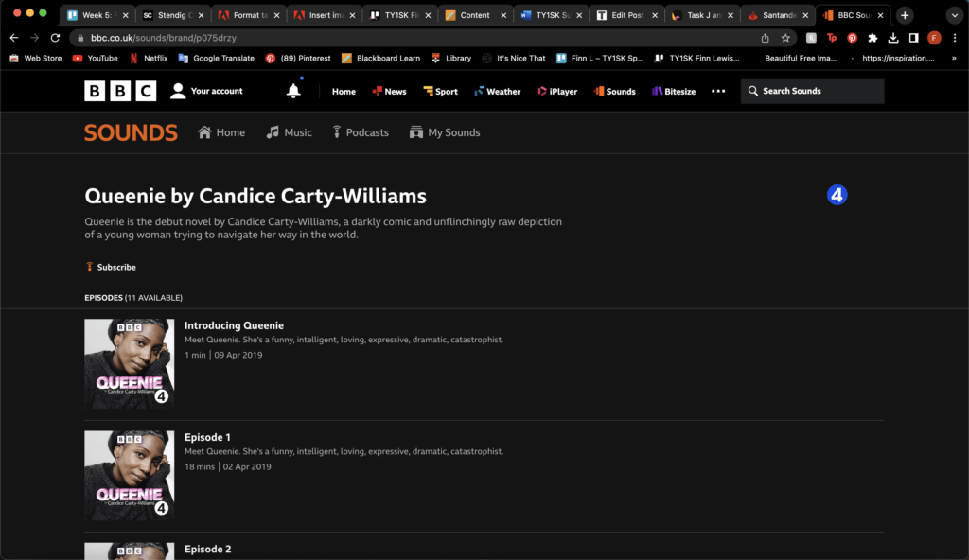Open the Blackboard Learn bookmark
The width and height of the screenshot is (969, 560).
(x=380, y=58)
